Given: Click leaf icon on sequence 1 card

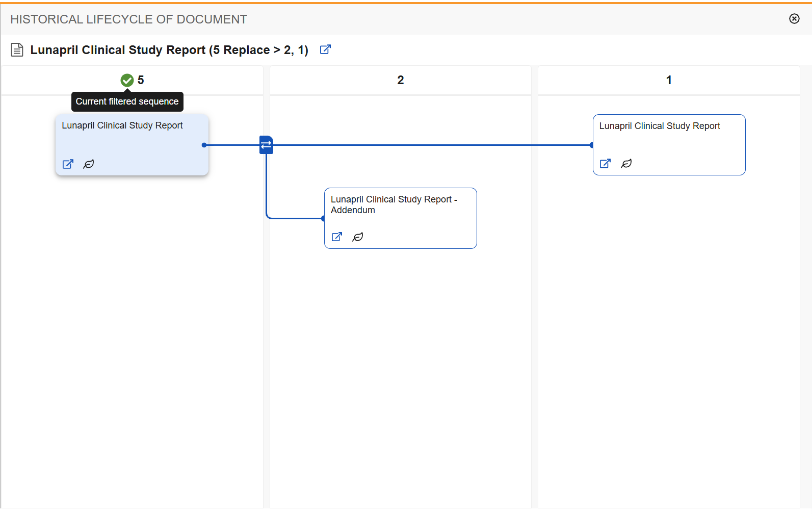Looking at the screenshot, I should click(x=626, y=164).
